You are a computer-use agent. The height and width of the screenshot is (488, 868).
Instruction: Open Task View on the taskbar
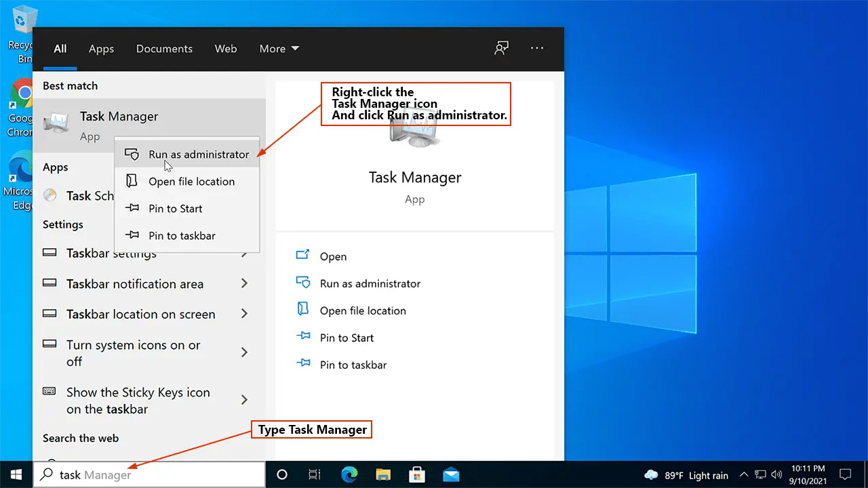(315, 474)
